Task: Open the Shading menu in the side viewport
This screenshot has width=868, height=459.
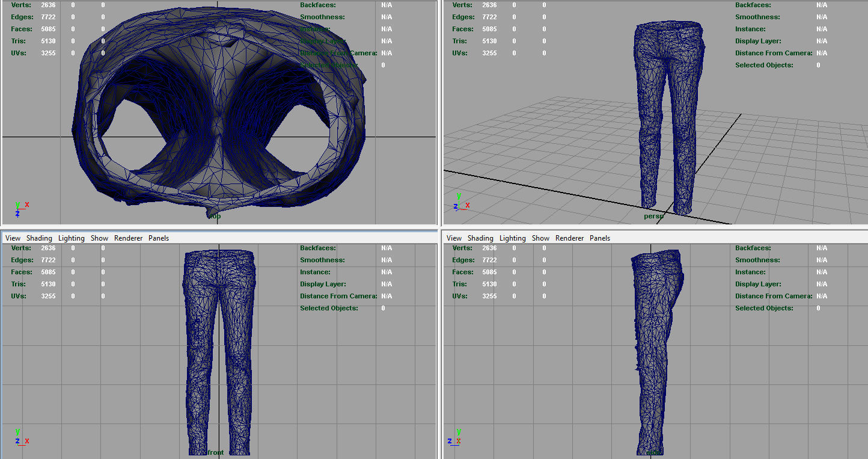Action: pyautogui.click(x=480, y=238)
